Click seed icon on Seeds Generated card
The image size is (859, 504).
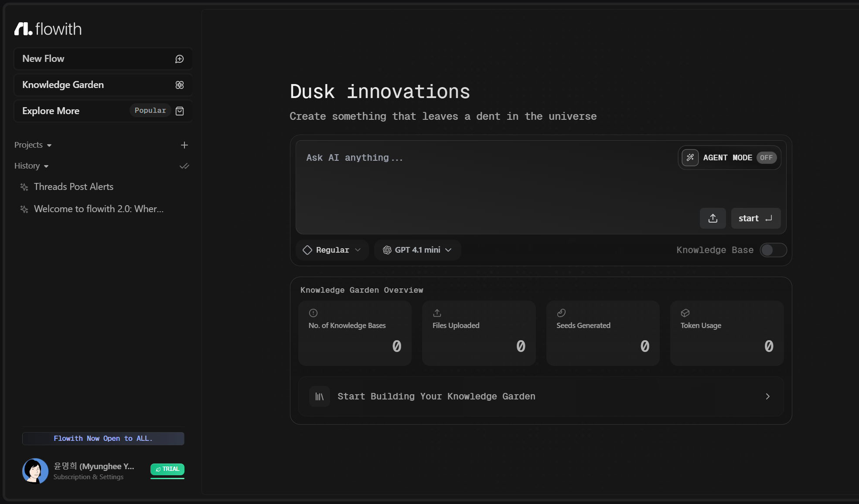coord(561,313)
